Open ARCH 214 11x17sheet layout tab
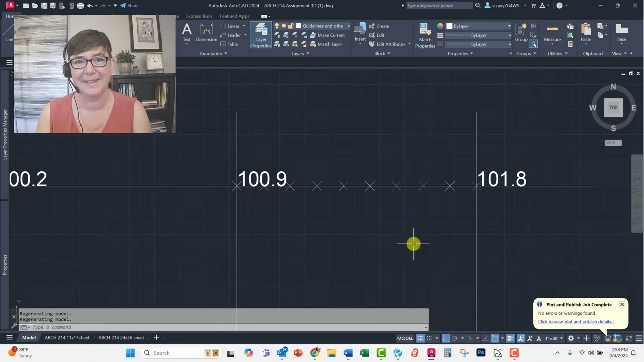The height and width of the screenshot is (362, 644). pos(67,338)
